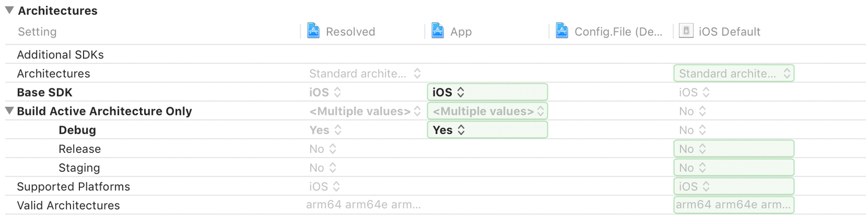The width and height of the screenshot is (868, 223).
Task: Open Resolved Debug Yes stepper
Action: click(338, 130)
